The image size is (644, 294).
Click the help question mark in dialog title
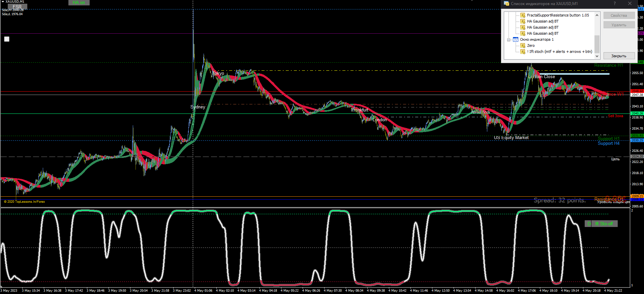tap(614, 3)
